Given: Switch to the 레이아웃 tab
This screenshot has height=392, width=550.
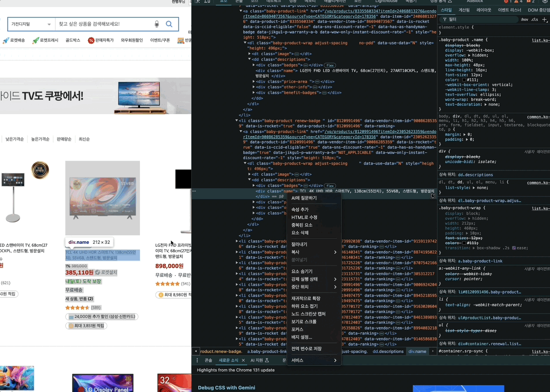Looking at the screenshot, I should [484, 10].
